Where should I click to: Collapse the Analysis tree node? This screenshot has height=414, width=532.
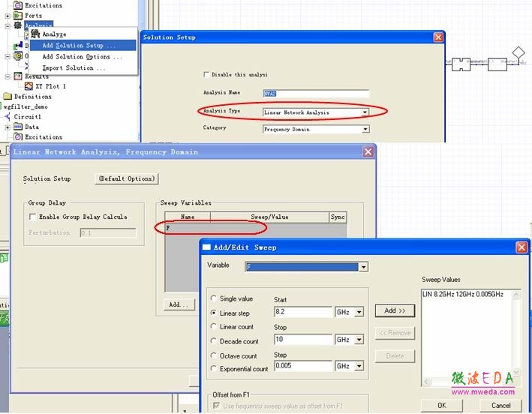point(8,25)
